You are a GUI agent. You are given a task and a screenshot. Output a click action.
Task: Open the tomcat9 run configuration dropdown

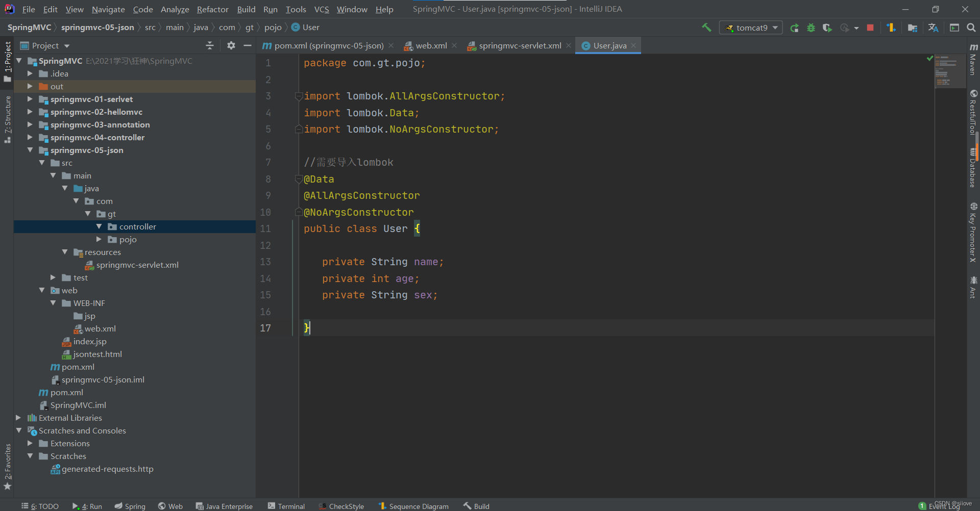pos(751,28)
